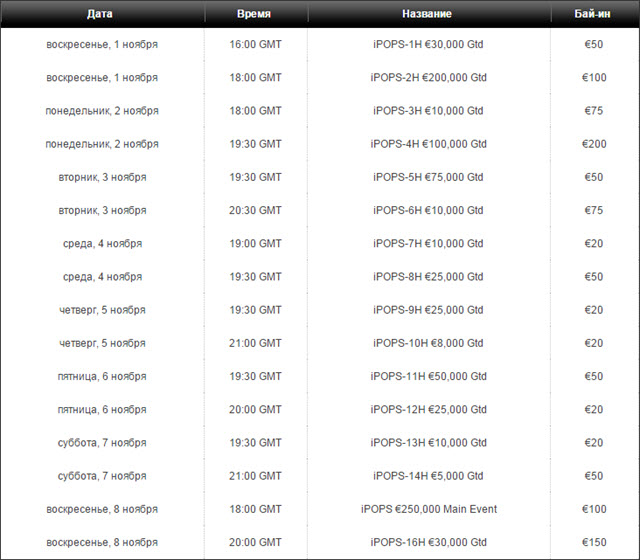Click 18:00 GMT in iPOPS-2H row
Image resolution: width=640 pixels, height=560 pixels.
[256, 78]
